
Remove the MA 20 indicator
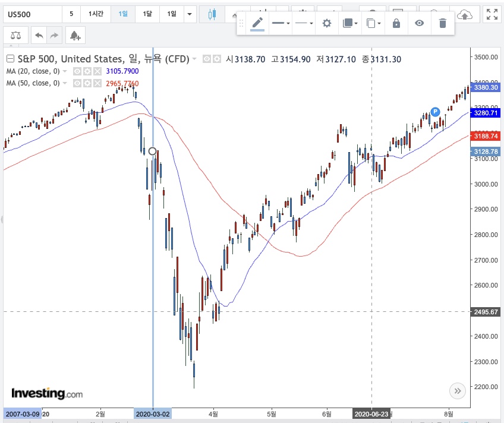pos(97,71)
